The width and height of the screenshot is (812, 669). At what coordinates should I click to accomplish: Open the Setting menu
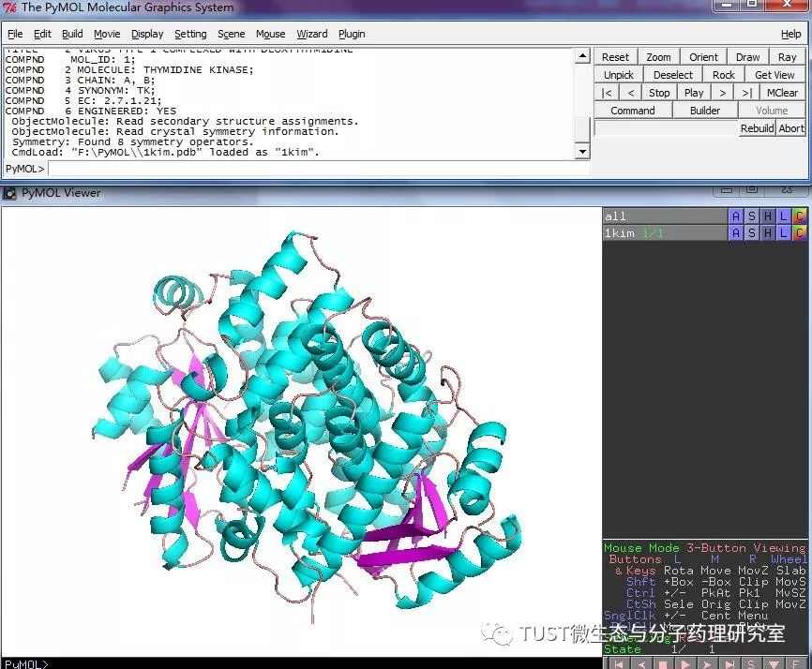click(190, 34)
